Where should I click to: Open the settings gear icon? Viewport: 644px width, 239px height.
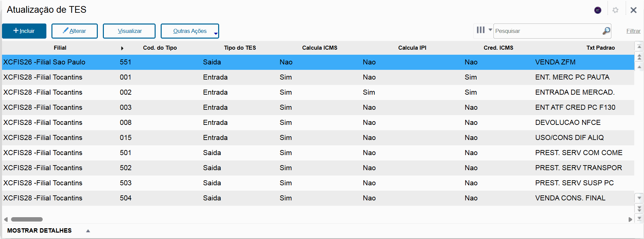click(615, 10)
